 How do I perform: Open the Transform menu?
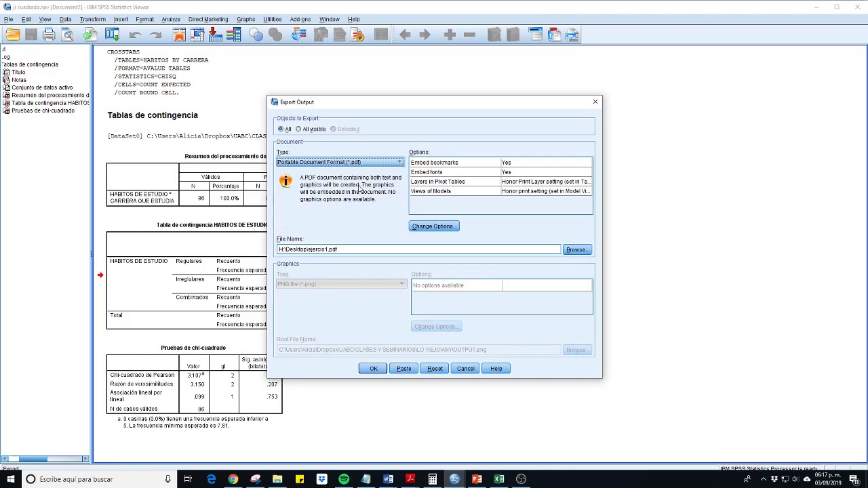[92, 19]
